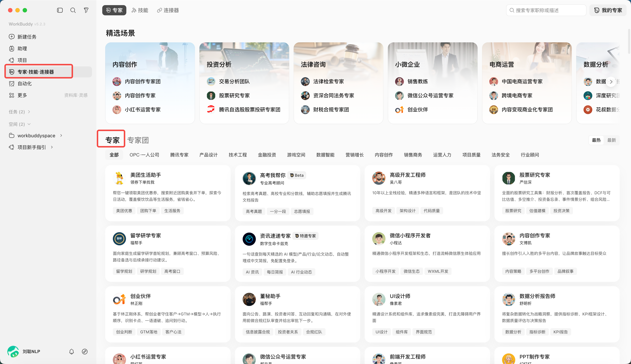This screenshot has width=631, height=364.
Task: Click the 刘聪NLP user avatar
Action: [x=13, y=352]
